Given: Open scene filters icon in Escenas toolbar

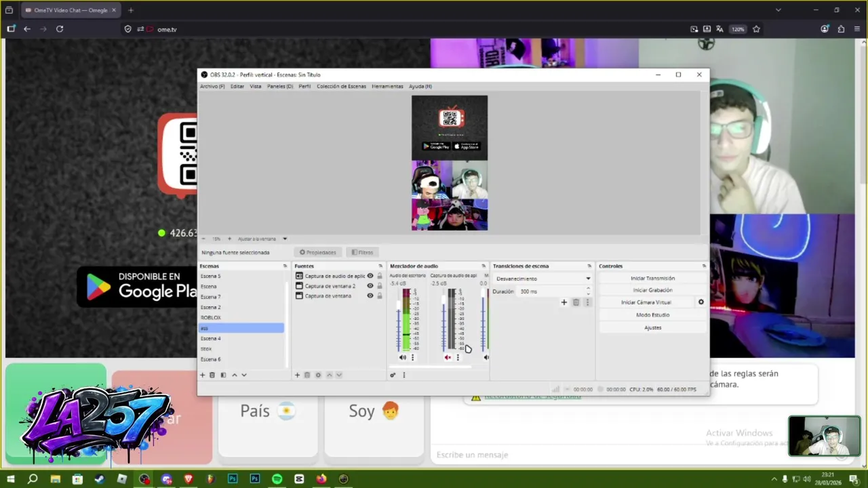Looking at the screenshot, I should point(223,375).
